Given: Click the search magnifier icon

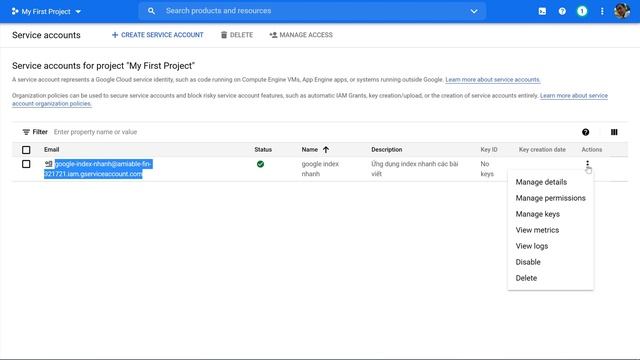Looking at the screenshot, I should tap(151, 11).
